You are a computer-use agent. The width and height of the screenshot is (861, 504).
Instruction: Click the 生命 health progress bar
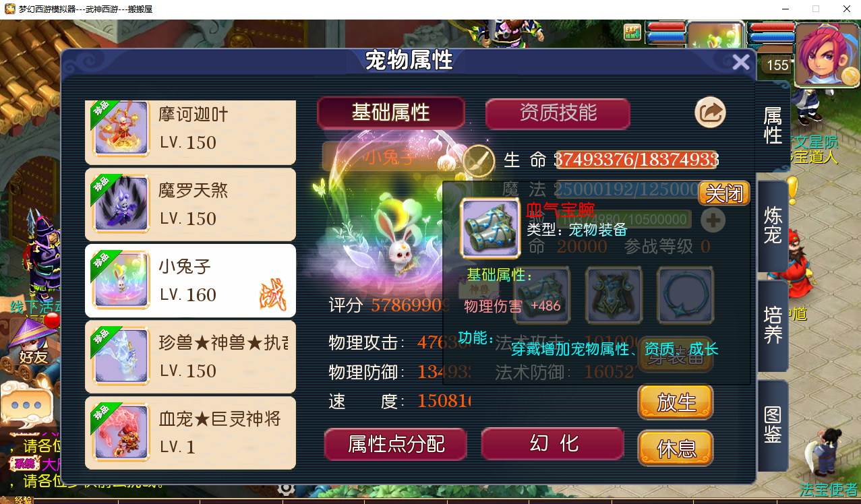(x=636, y=160)
